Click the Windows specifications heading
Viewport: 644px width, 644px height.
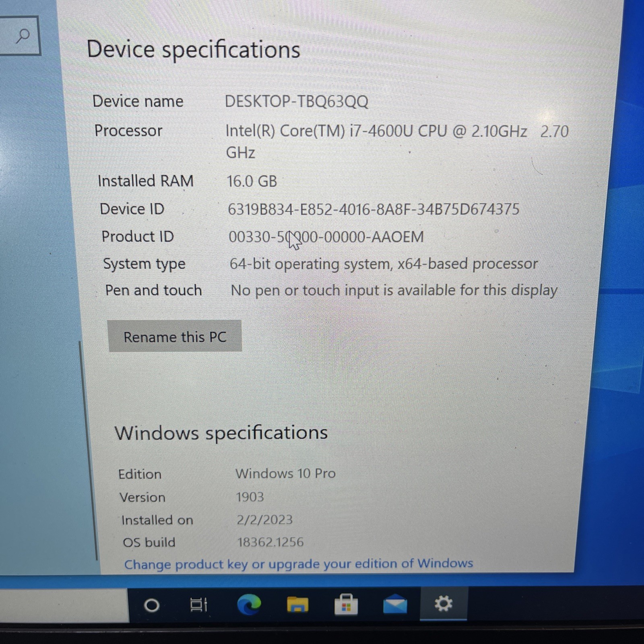(221, 433)
